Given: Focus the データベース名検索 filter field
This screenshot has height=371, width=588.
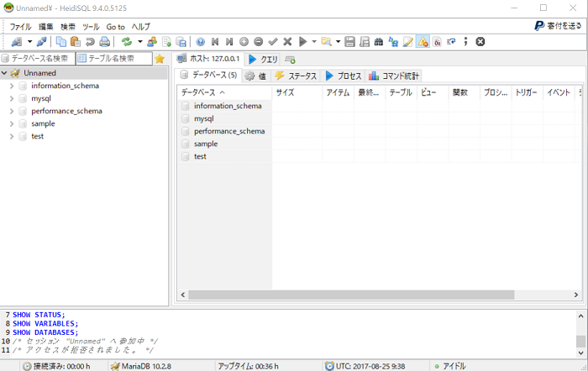Looking at the screenshot, I should pyautogui.click(x=38, y=59).
